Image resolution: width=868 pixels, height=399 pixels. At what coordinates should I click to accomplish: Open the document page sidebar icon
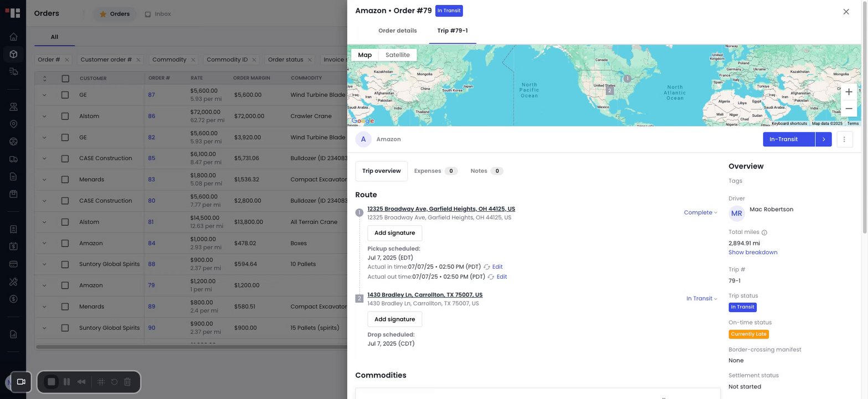13,176
